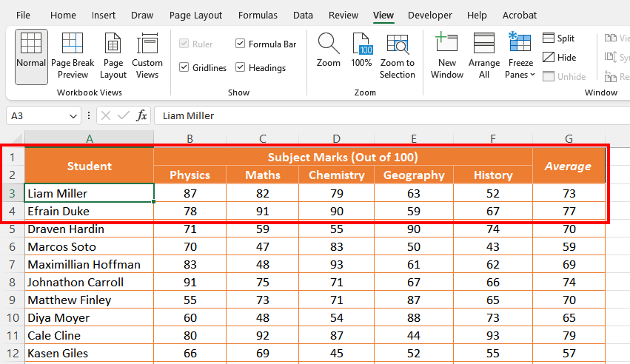Image resolution: width=630 pixels, height=364 pixels.
Task: Uncheck the Gridlines checkbox
Action: 184,68
